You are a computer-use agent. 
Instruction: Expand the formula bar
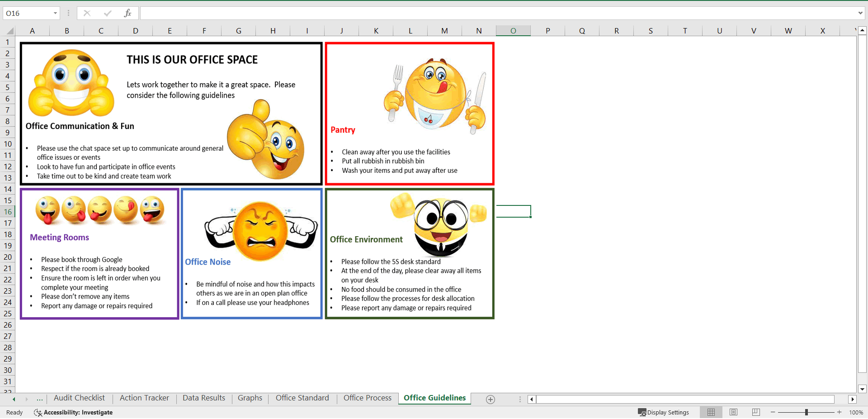coord(860,13)
